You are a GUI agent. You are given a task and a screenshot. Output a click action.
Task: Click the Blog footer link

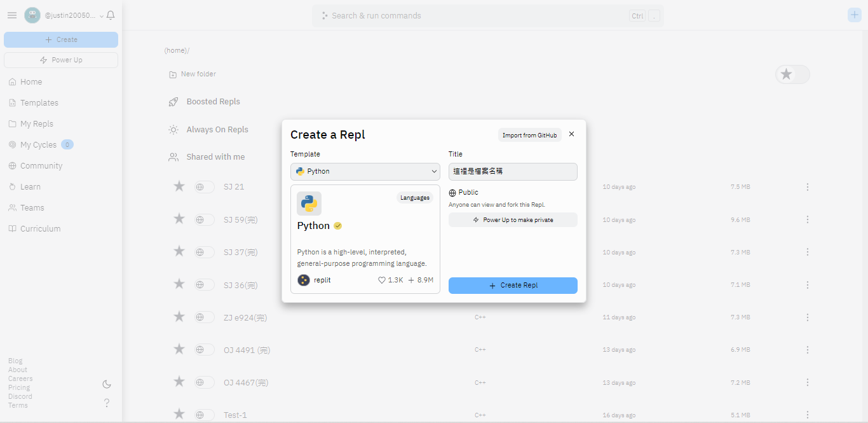click(15, 361)
